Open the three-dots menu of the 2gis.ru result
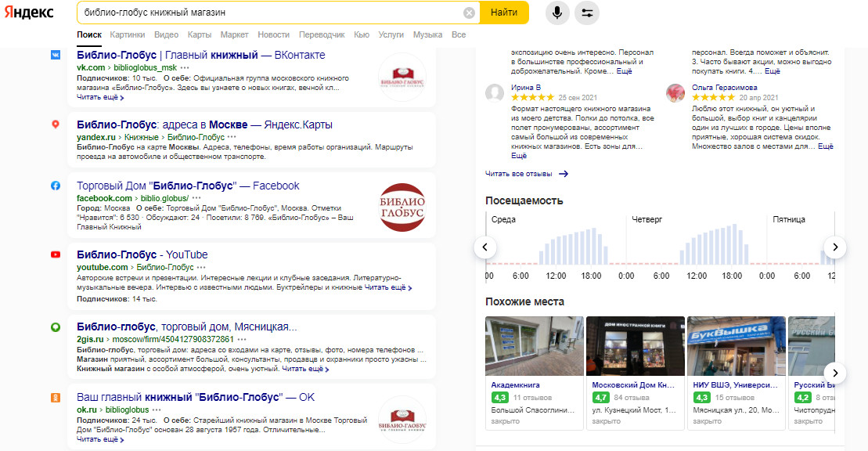 tap(242, 339)
